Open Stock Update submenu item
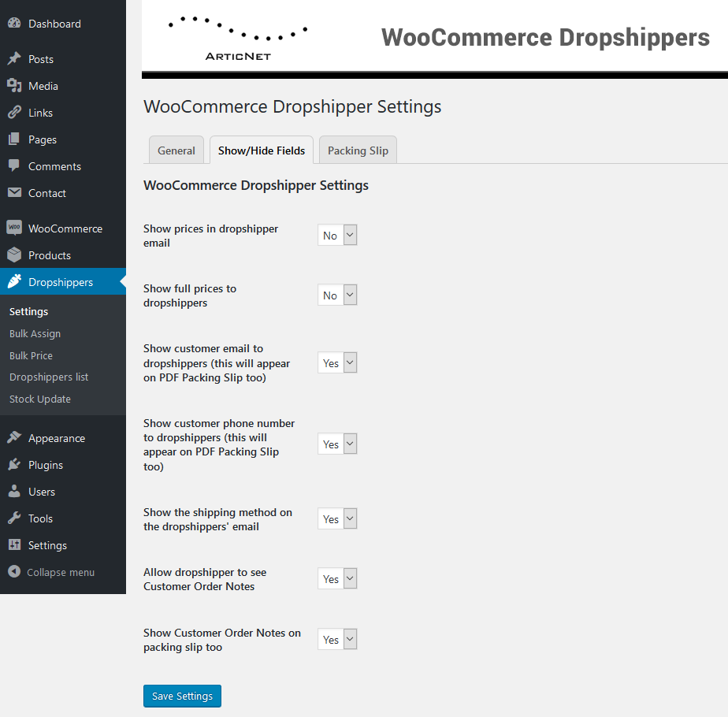This screenshot has height=717, width=728. pos(40,399)
